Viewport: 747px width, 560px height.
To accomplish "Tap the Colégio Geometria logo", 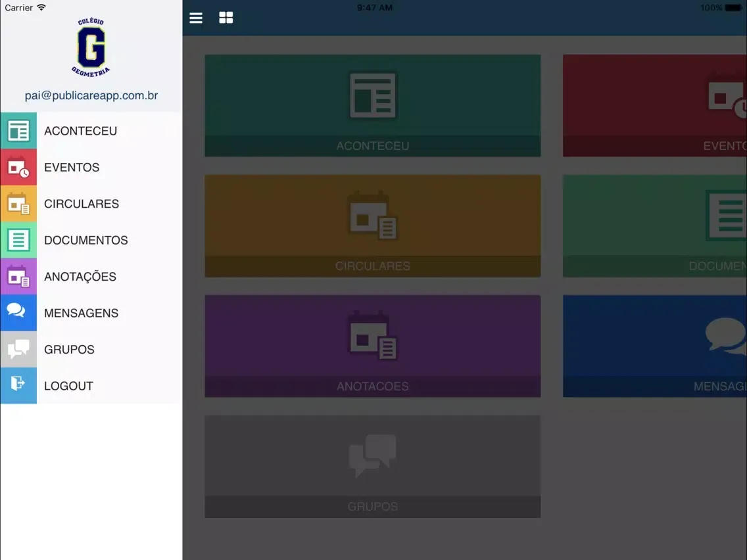I will pyautogui.click(x=91, y=47).
